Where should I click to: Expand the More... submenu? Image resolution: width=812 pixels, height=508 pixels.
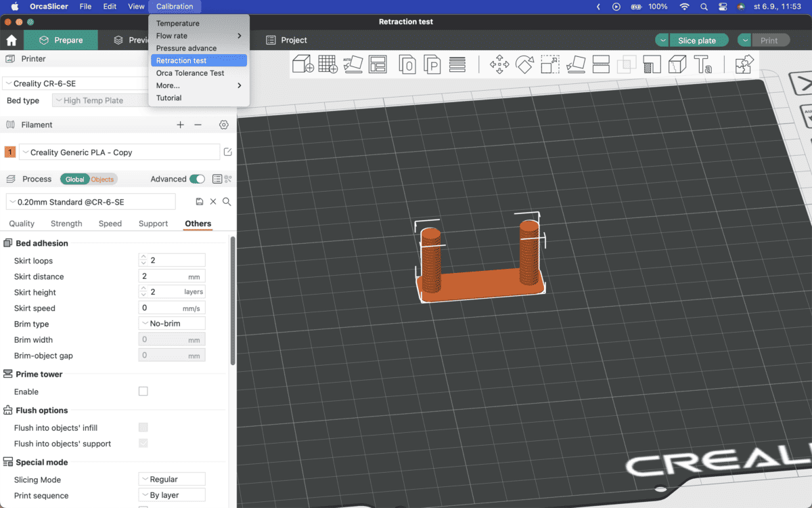pos(199,85)
